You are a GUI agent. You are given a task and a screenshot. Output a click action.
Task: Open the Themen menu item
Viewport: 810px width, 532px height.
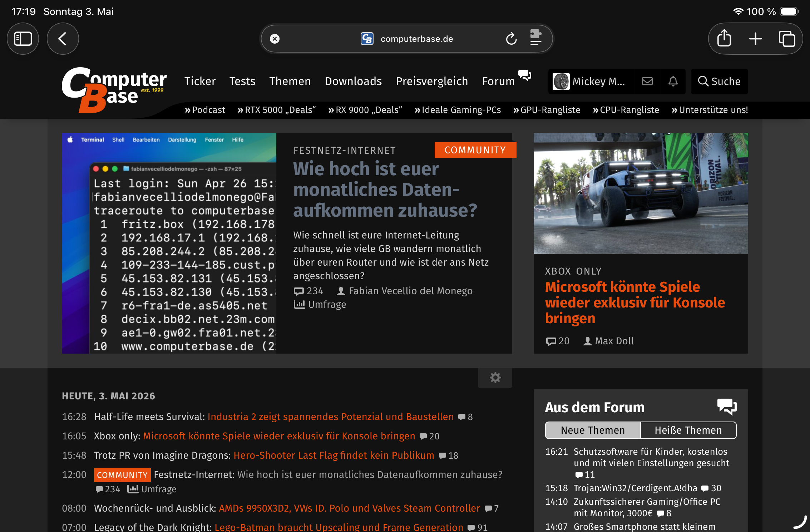pos(290,81)
